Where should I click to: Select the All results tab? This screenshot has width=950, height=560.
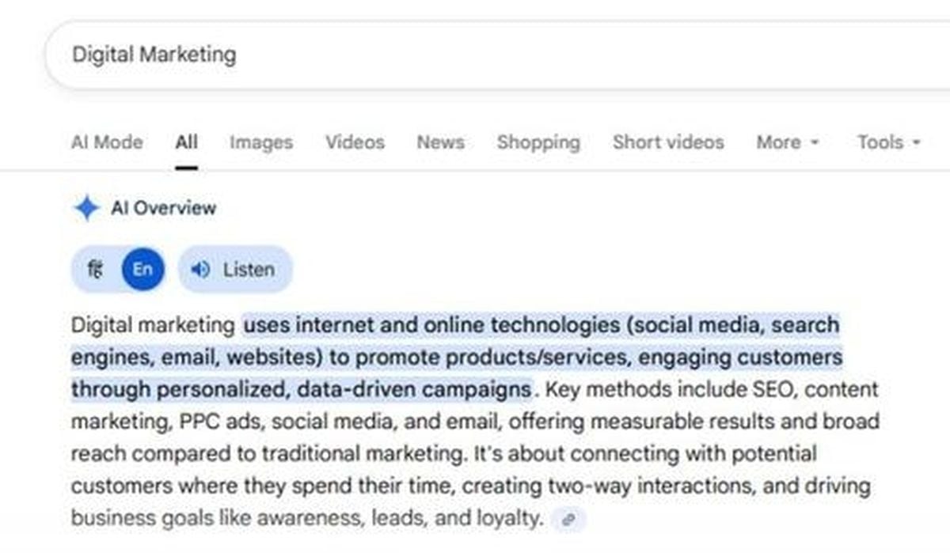[187, 142]
